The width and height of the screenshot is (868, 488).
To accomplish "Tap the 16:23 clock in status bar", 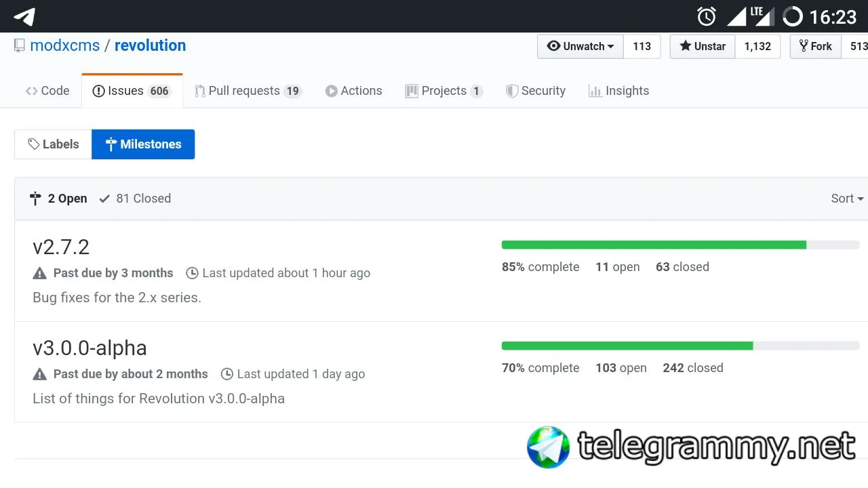I will click(x=833, y=16).
